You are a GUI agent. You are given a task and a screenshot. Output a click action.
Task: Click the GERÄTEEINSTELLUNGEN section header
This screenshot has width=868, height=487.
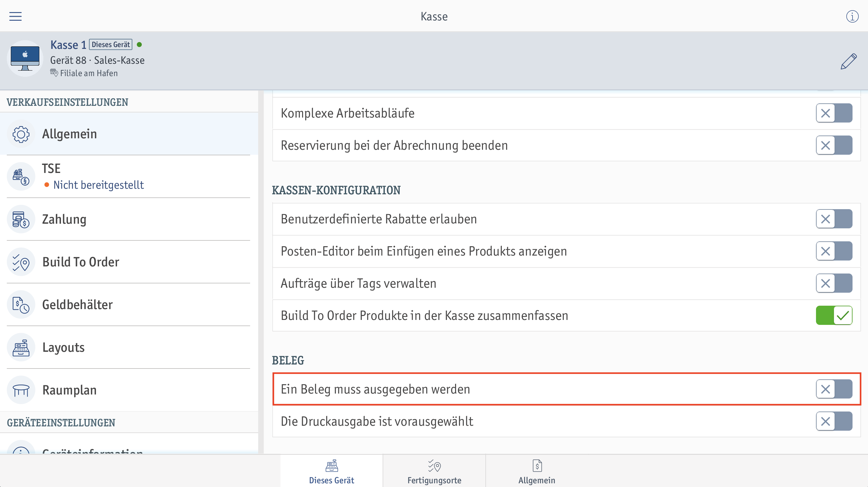point(61,423)
